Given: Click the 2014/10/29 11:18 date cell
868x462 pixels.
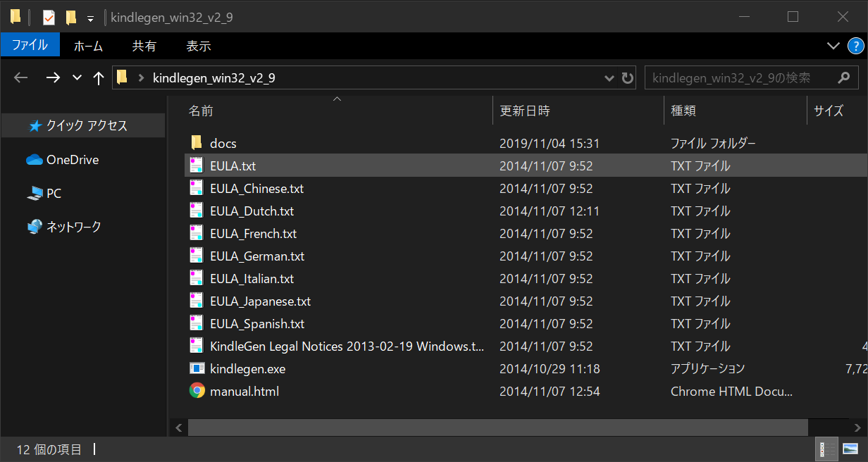Looking at the screenshot, I should click(x=550, y=369).
